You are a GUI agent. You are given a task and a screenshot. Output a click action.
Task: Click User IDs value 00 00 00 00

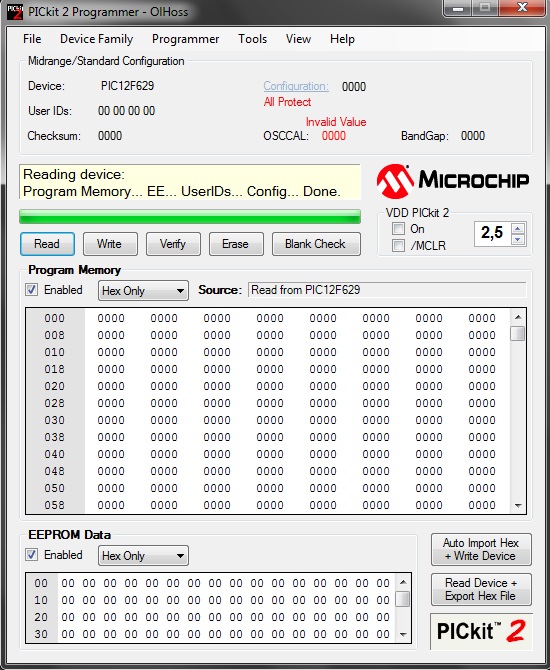126,111
